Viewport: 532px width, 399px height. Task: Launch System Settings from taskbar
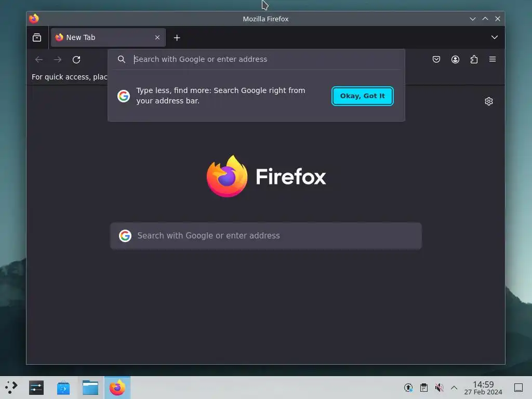[x=36, y=388]
